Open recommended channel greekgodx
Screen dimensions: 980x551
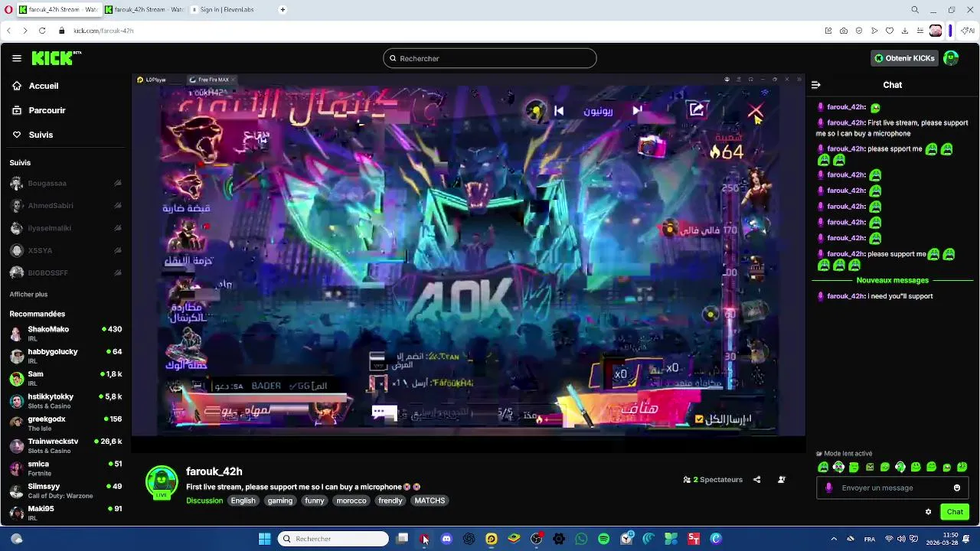[66, 423]
